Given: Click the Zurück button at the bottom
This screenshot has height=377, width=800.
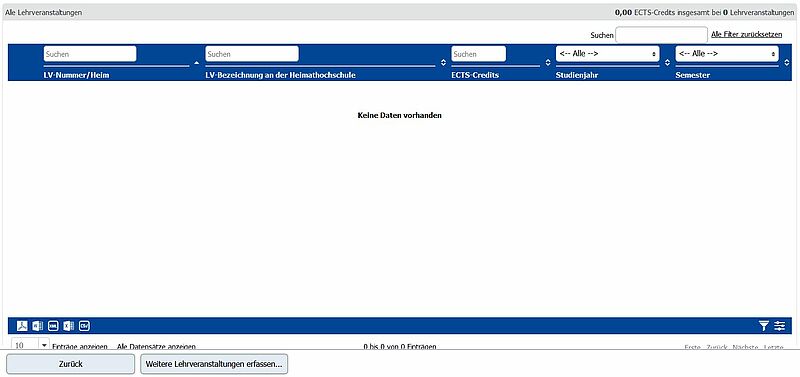Looking at the screenshot, I should pyautogui.click(x=70, y=364).
